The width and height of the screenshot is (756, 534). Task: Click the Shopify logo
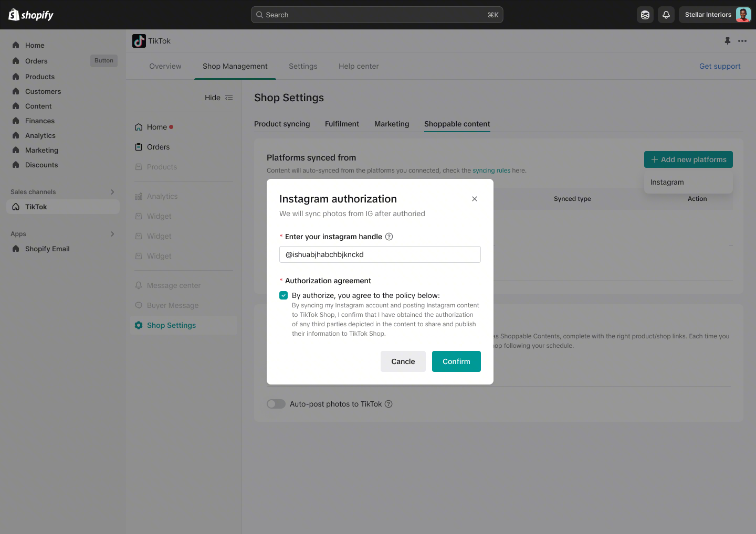pos(31,15)
